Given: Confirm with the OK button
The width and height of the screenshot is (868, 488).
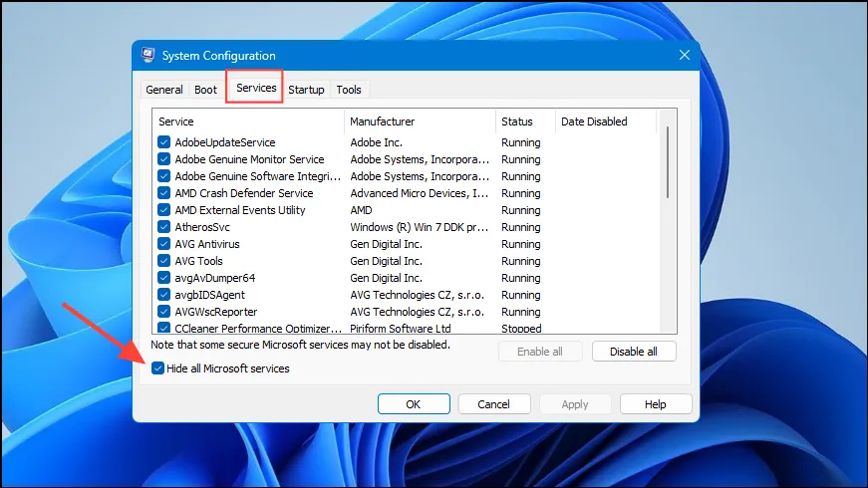Looking at the screenshot, I should pos(414,404).
